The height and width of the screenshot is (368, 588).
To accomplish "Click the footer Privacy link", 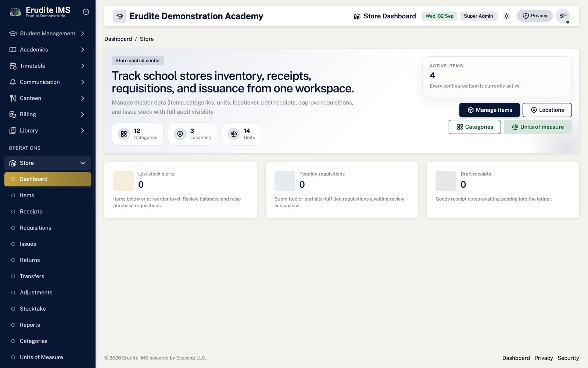I will point(544,358).
